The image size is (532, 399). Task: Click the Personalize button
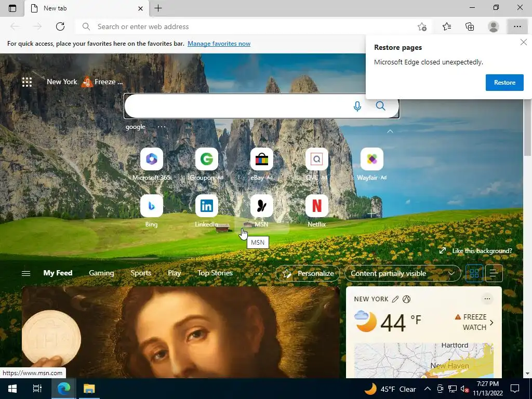[x=308, y=273]
